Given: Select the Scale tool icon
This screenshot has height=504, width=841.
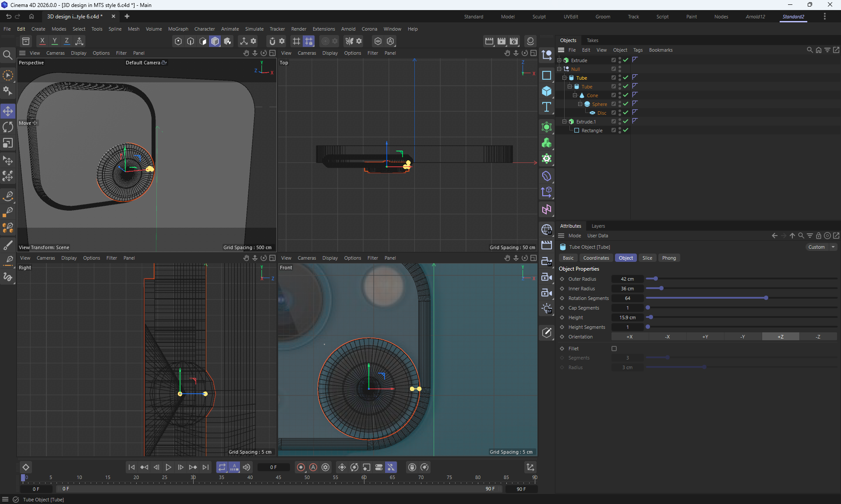Looking at the screenshot, I should pos(8,143).
